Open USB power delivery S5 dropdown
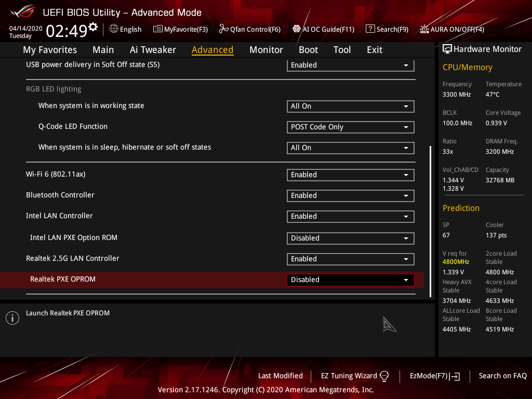532x399 pixels. pos(351,65)
